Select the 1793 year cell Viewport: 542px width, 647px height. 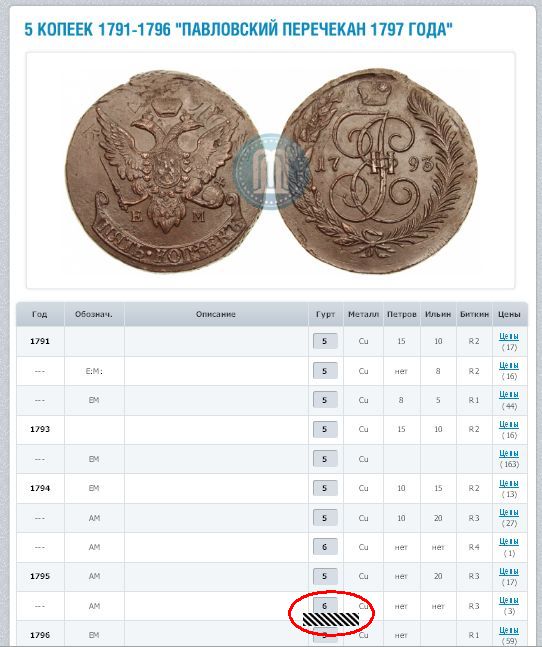coord(40,429)
